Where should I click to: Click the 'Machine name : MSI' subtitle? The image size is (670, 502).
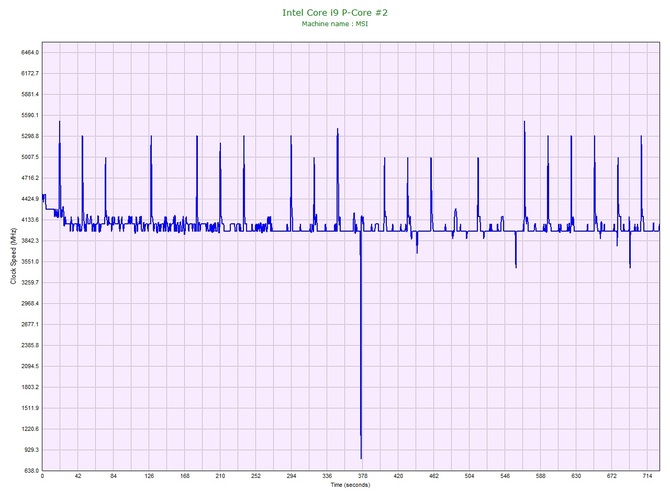(335, 24)
